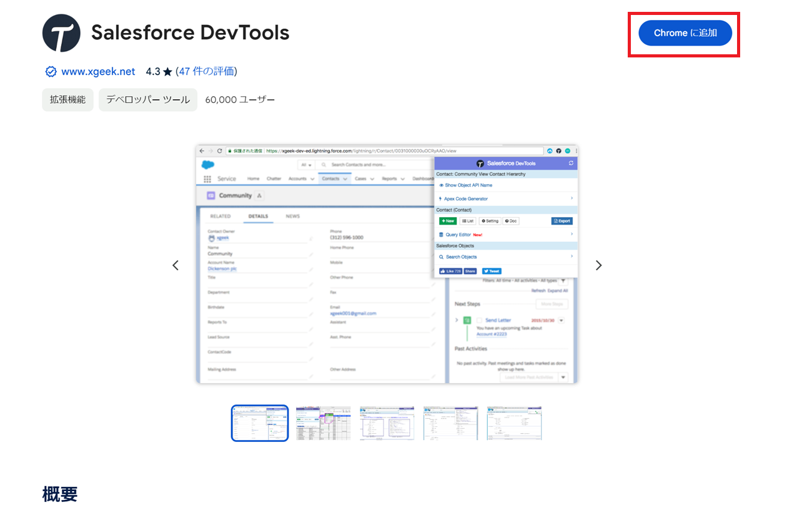Open the Setting gear button in the Contact section

coord(483,221)
